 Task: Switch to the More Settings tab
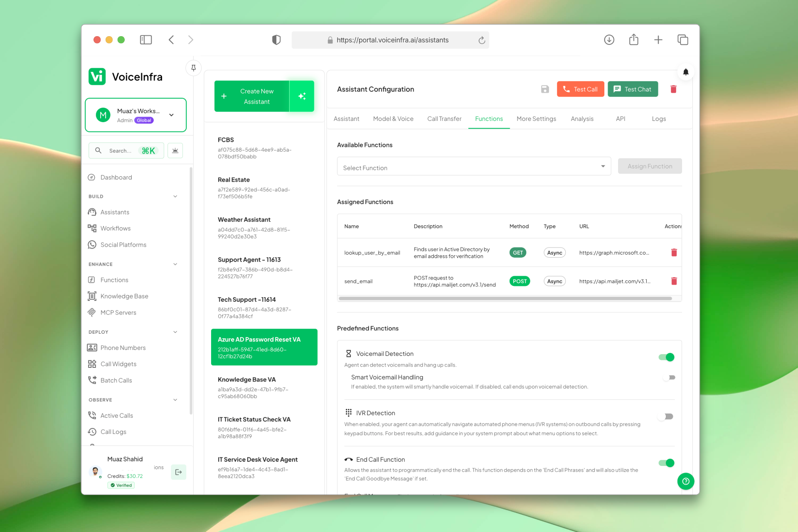[536, 119]
